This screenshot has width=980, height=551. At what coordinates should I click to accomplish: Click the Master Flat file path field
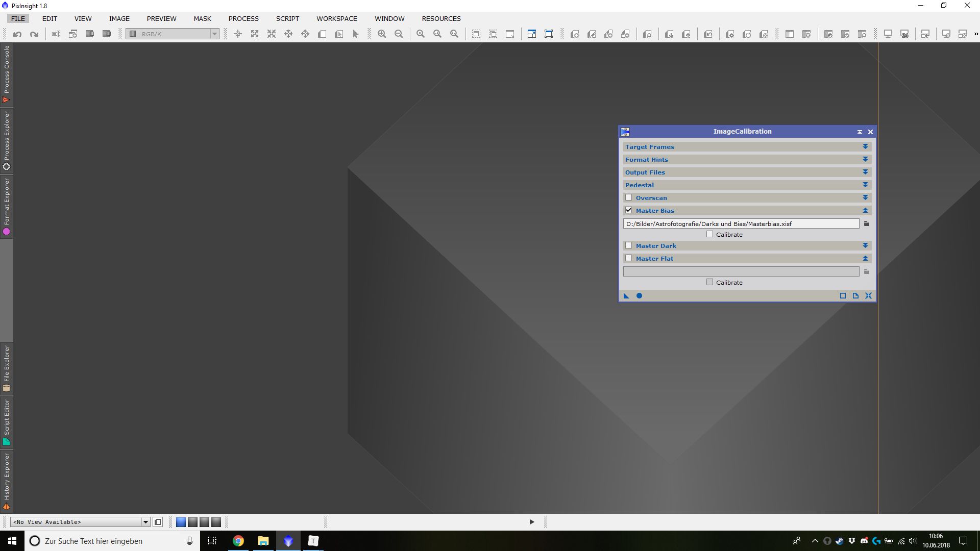741,272
